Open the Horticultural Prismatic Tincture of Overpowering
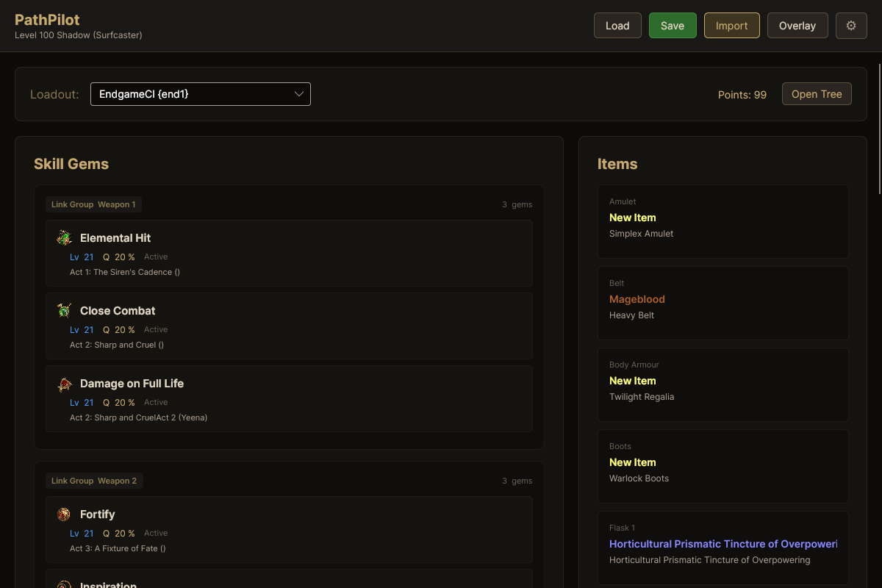Image resolution: width=882 pixels, height=588 pixels. (723, 544)
